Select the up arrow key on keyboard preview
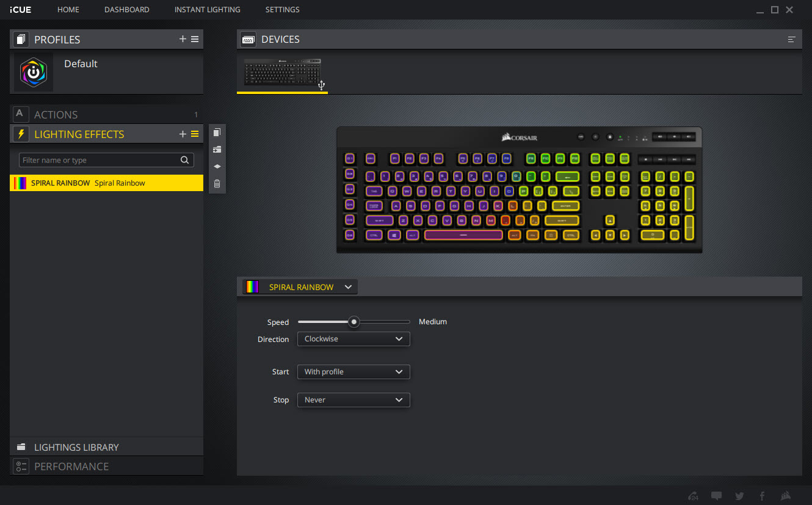 [x=610, y=220]
